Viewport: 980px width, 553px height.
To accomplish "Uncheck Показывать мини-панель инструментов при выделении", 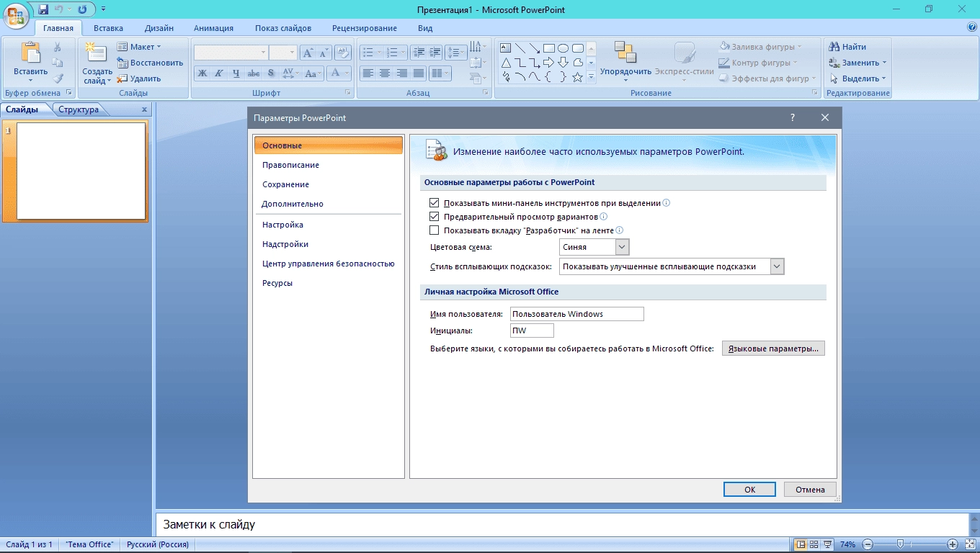I will [x=434, y=203].
